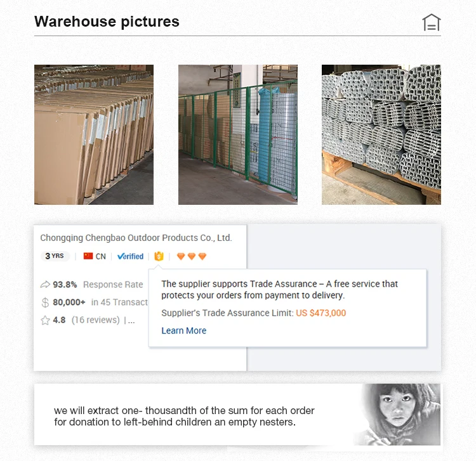Click the Trade Assurance gold shield icon
This screenshot has width=476, height=461.
159,256
